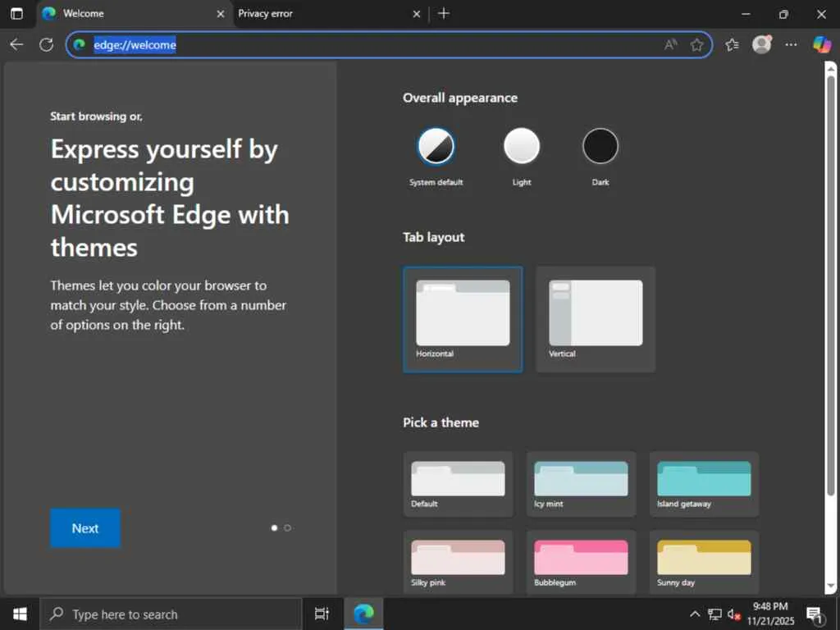The image size is (840, 630).
Task: Click the Next button
Action: [85, 528]
